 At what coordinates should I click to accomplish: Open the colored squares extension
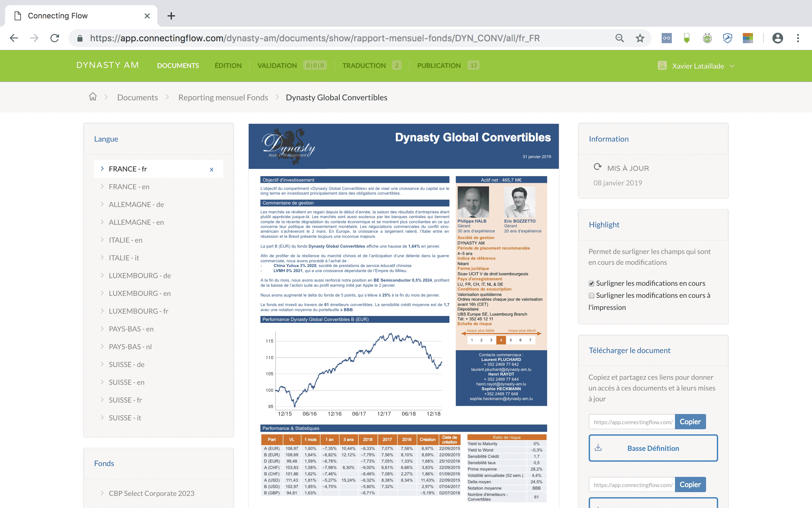tap(748, 38)
